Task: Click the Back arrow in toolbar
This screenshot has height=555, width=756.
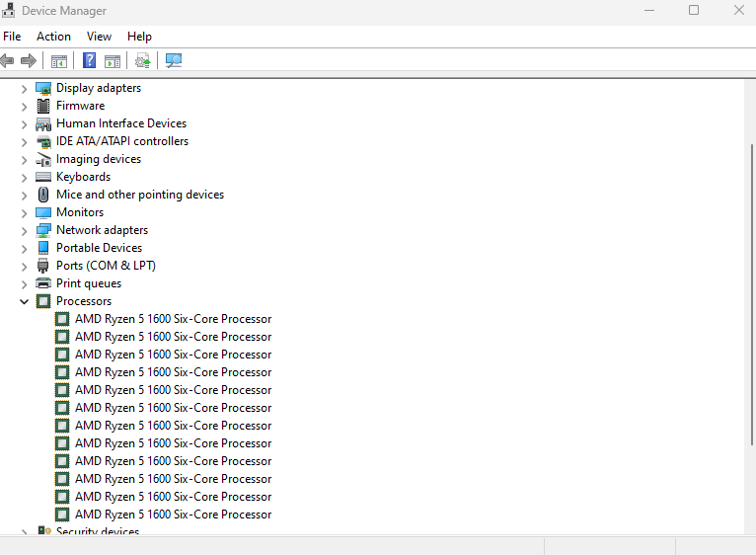Action: pos(8,60)
